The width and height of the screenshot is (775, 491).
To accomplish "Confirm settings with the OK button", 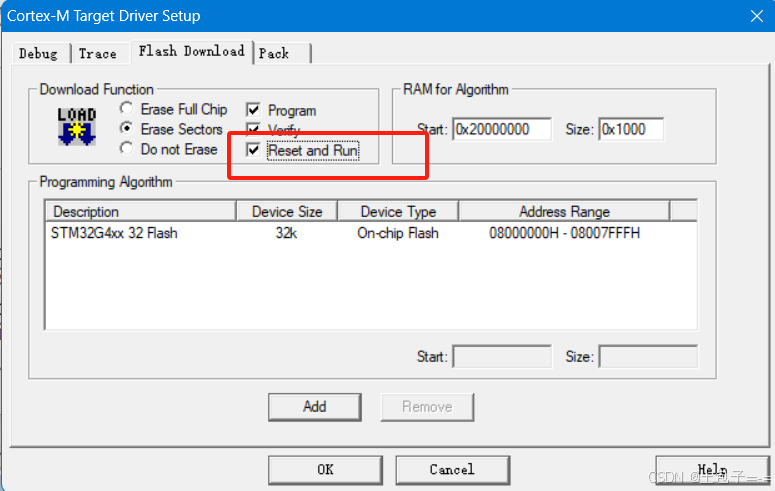I will point(325,469).
